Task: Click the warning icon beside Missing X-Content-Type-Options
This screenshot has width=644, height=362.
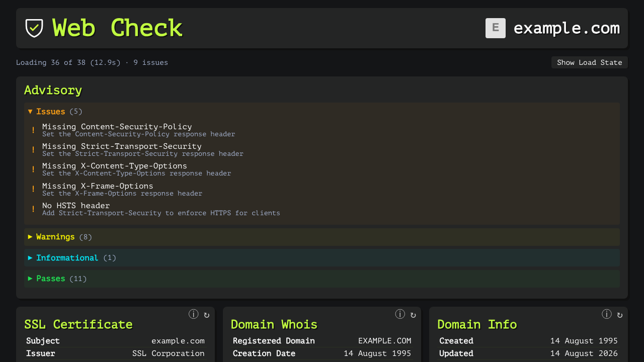Action: (33, 169)
